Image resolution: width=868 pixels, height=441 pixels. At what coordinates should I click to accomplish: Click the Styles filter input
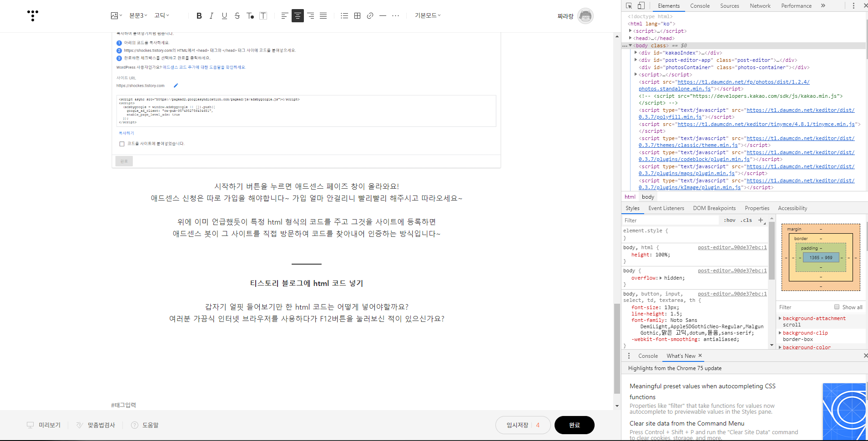(x=671, y=220)
